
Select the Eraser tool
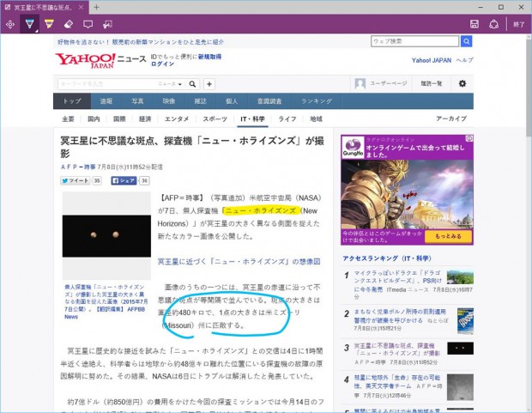point(69,24)
